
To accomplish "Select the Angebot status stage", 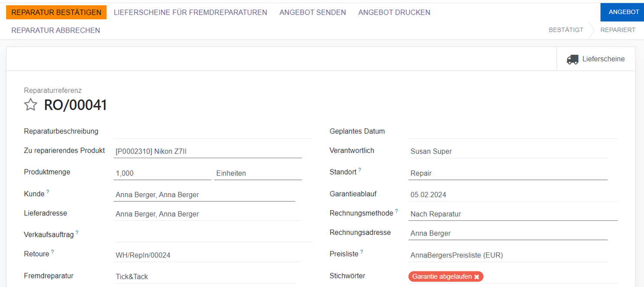I will 623,12.
